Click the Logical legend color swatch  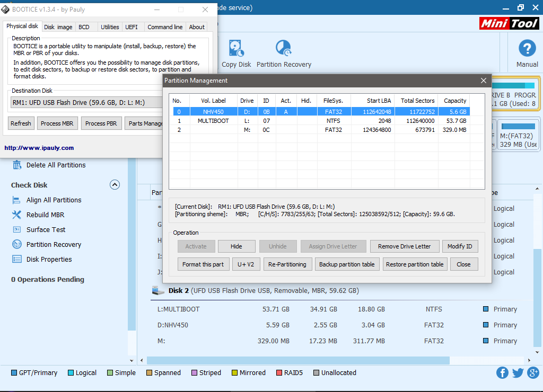click(x=71, y=372)
